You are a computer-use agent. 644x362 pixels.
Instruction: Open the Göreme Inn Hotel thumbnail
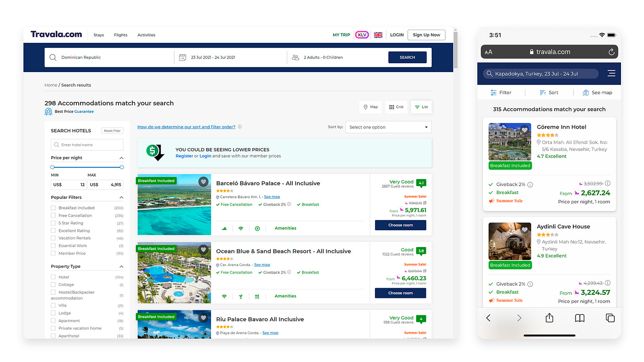coord(510,141)
